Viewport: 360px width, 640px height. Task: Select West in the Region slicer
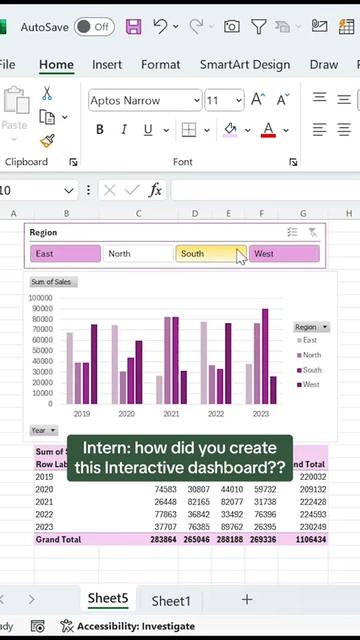284,253
